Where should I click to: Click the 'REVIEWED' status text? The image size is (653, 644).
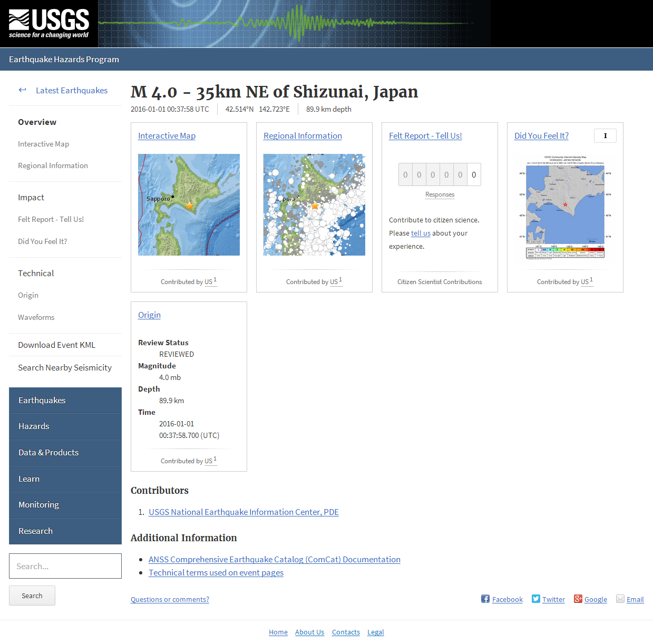click(177, 354)
